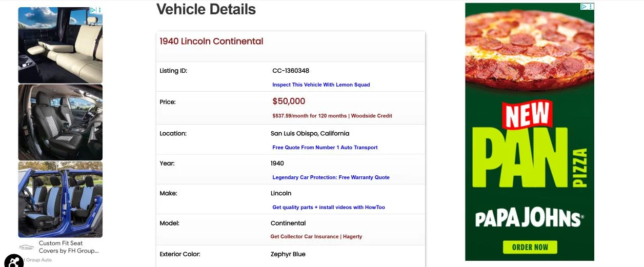Open Inspect This Vehicle With Lemon Squad link
This screenshot has height=267, width=644.
pos(321,85)
